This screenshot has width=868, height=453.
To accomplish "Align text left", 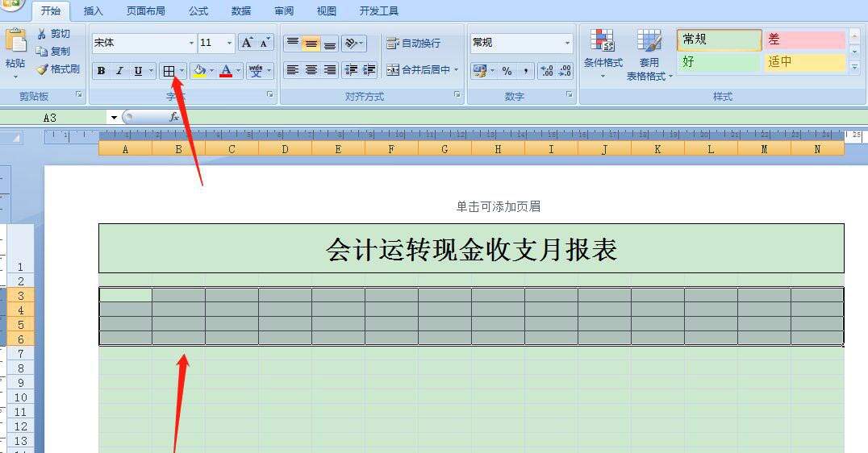I will [292, 69].
